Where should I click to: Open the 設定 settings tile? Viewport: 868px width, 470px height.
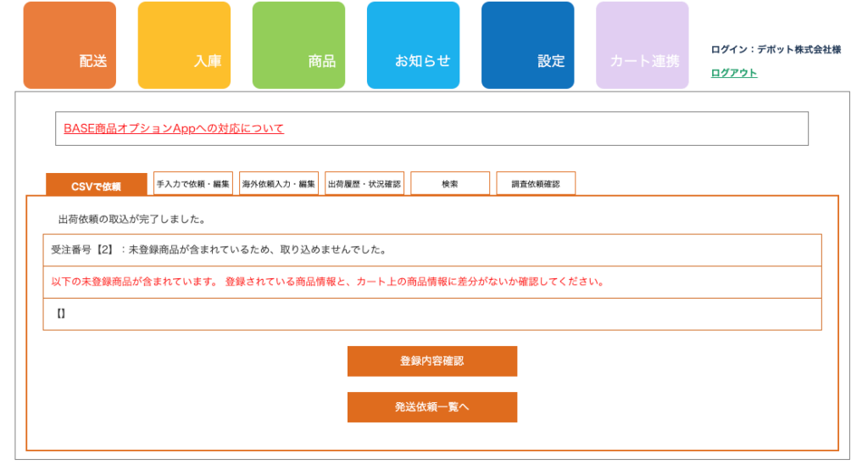point(527,46)
